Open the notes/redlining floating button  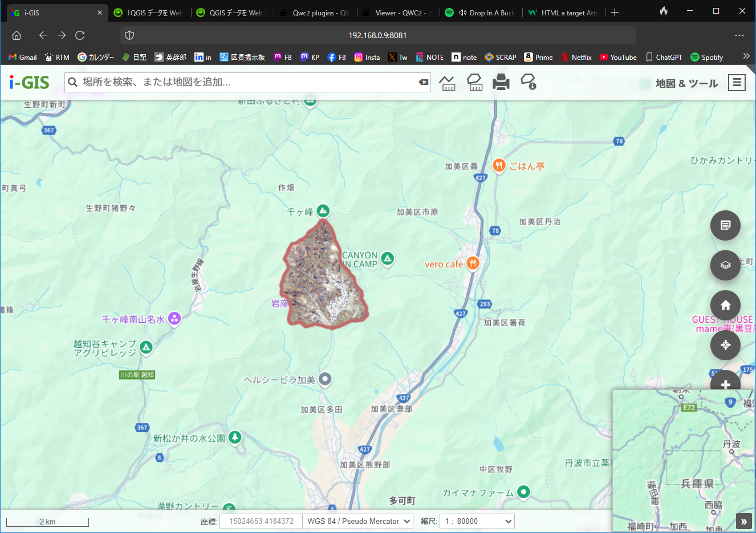point(725,225)
